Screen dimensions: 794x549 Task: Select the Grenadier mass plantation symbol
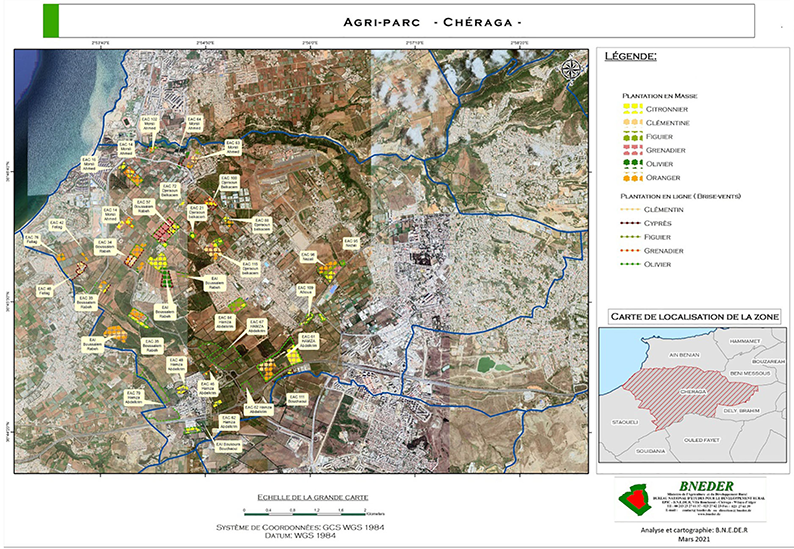(634, 150)
